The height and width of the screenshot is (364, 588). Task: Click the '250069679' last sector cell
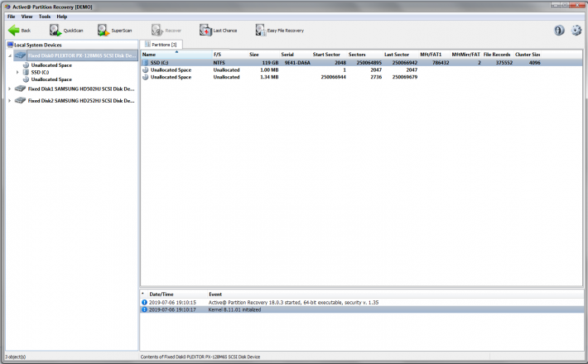click(405, 77)
